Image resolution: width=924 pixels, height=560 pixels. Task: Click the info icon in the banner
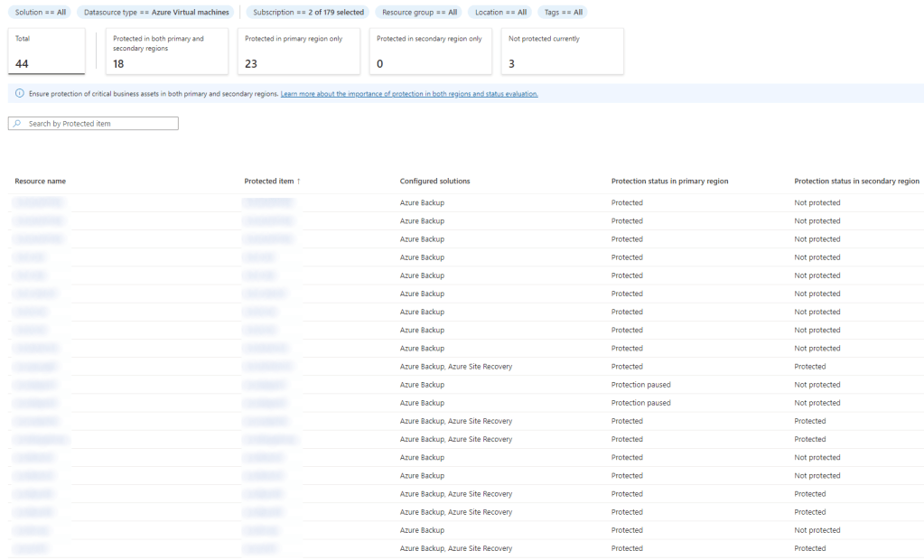pyautogui.click(x=20, y=93)
